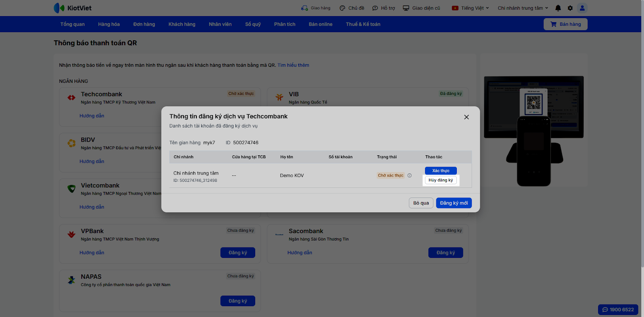644x317 pixels.
Task: Open notifications bell icon
Action: point(558,8)
